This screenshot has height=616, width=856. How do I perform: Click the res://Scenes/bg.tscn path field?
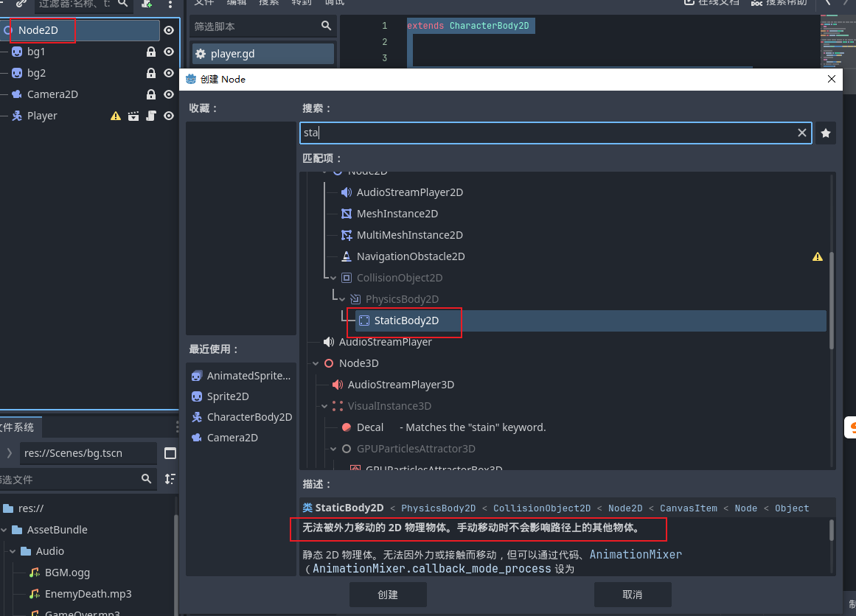[88, 453]
